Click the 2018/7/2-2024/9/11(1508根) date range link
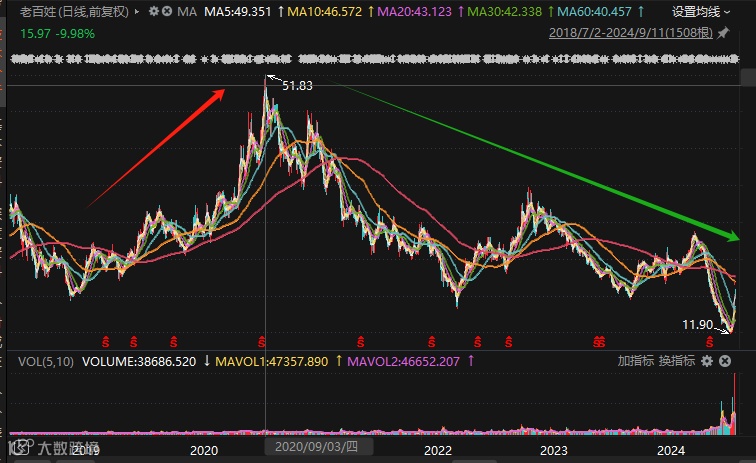This screenshot has height=463, width=756. tap(631, 33)
